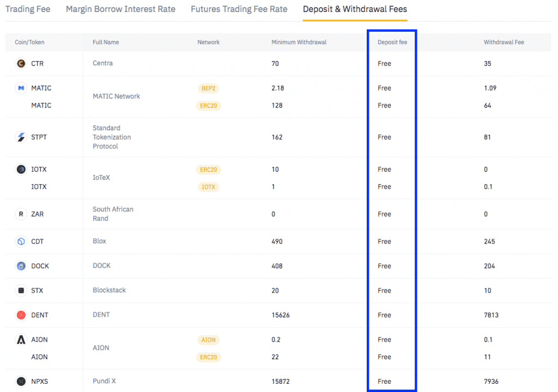The image size is (558, 392).
Task: Click the Blox full name
Action: (99, 241)
